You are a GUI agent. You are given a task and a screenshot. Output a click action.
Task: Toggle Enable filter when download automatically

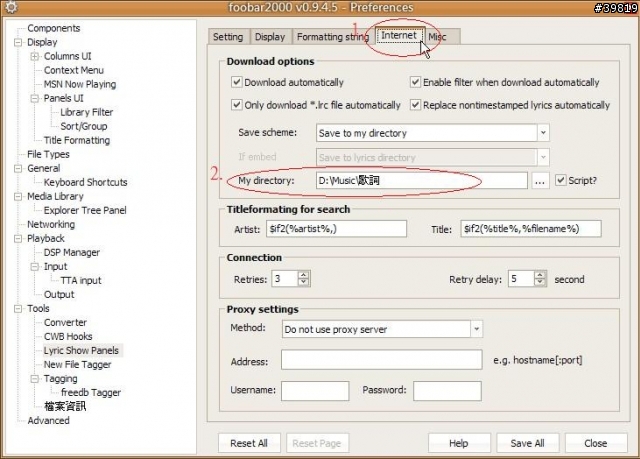click(415, 82)
